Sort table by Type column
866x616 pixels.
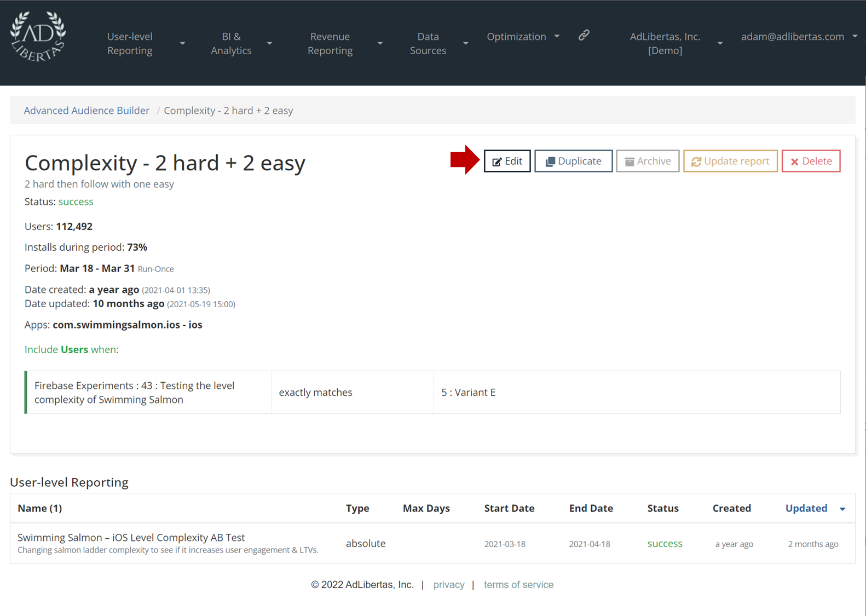pos(357,508)
